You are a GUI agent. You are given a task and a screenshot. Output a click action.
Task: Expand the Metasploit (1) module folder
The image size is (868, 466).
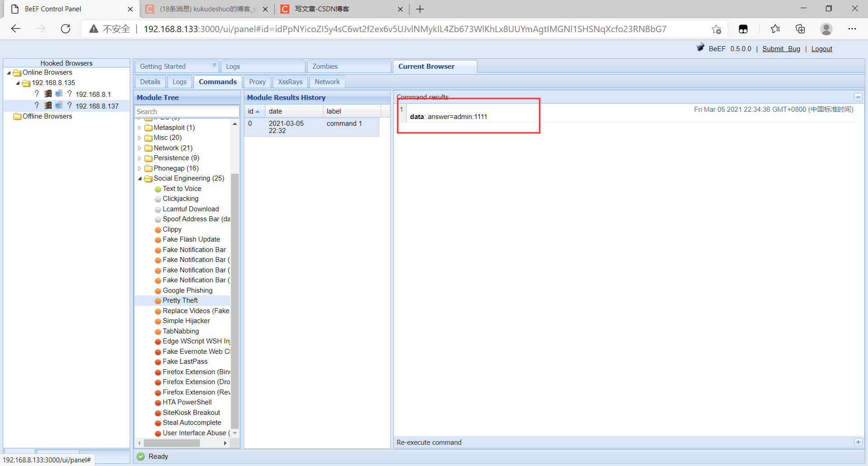(x=140, y=128)
